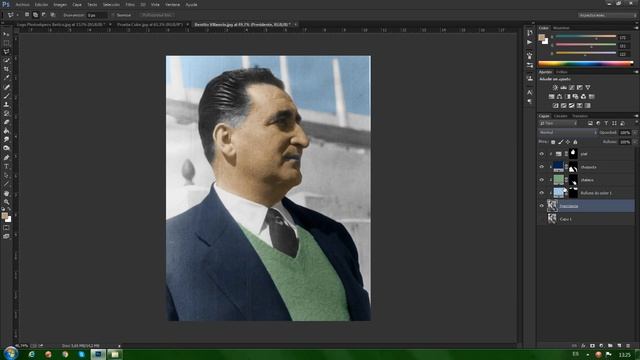This screenshot has height=360, width=640.
Task: Click the Levels adjustment icon
Action: [x=564, y=87]
